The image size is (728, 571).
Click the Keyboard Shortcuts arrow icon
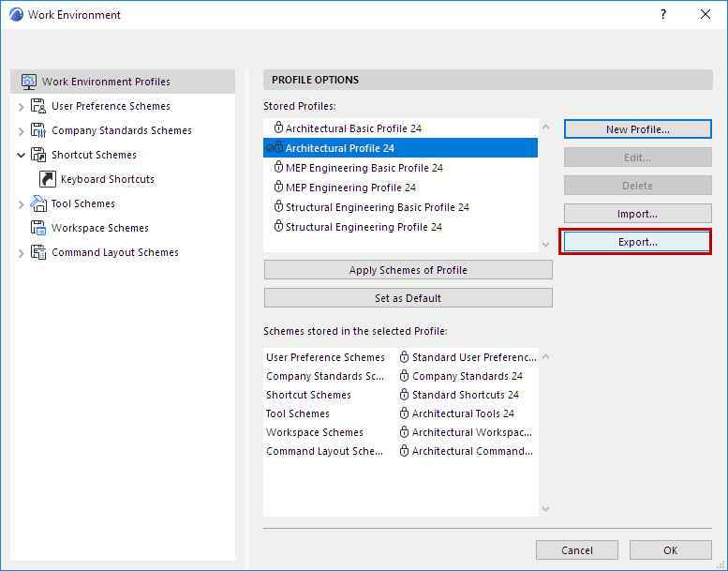[48, 179]
